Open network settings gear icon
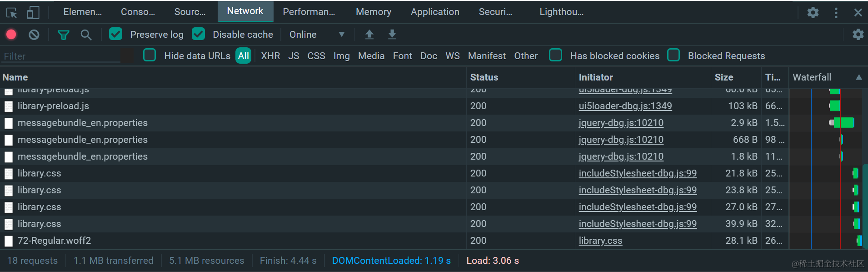868x272 pixels. coord(858,35)
